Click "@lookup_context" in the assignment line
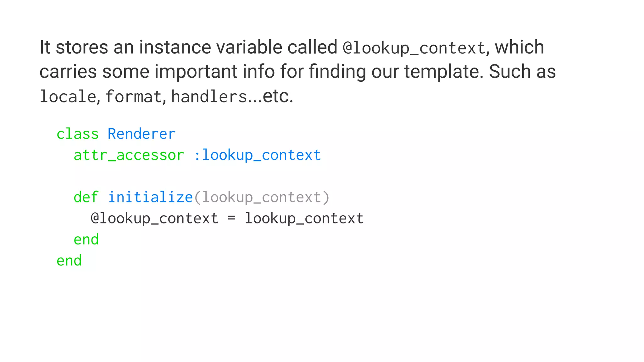This screenshot has width=644, height=362. point(154,218)
